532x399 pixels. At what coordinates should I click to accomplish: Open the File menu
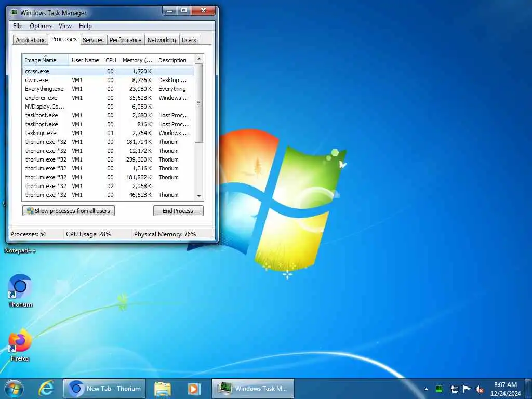pos(18,26)
